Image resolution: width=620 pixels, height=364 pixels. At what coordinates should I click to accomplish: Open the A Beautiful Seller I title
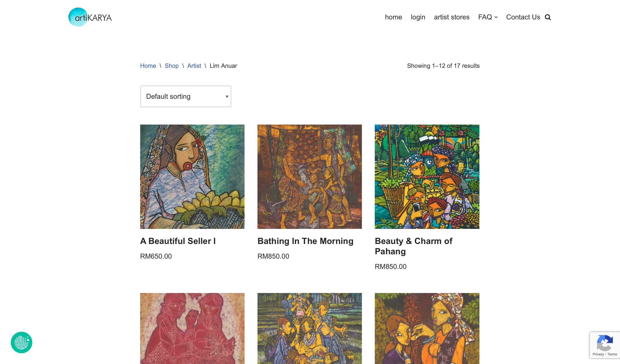coord(178,241)
